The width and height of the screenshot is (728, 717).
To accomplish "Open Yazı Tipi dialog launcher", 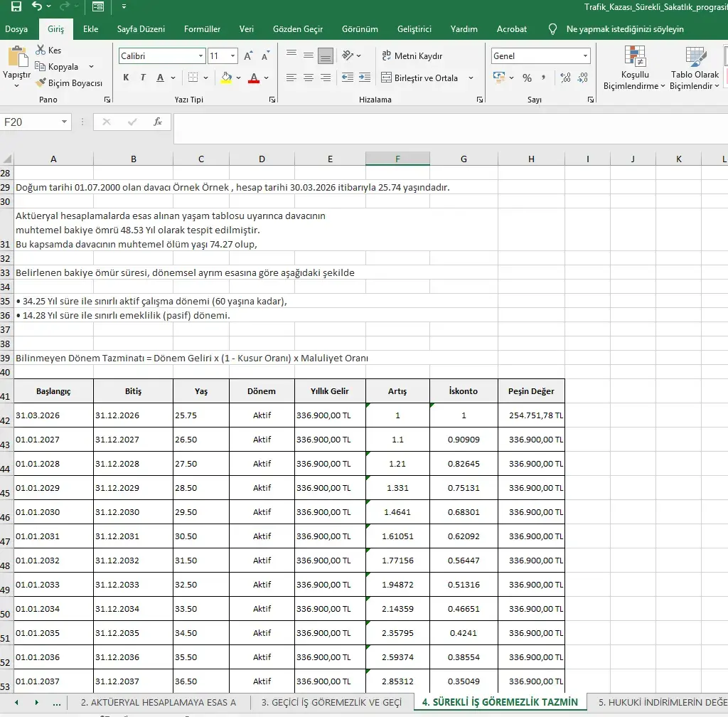I will point(272,100).
